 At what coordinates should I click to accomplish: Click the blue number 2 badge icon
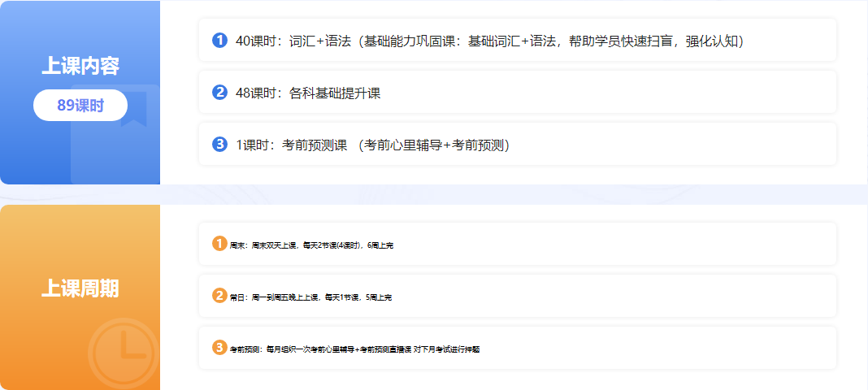point(219,93)
